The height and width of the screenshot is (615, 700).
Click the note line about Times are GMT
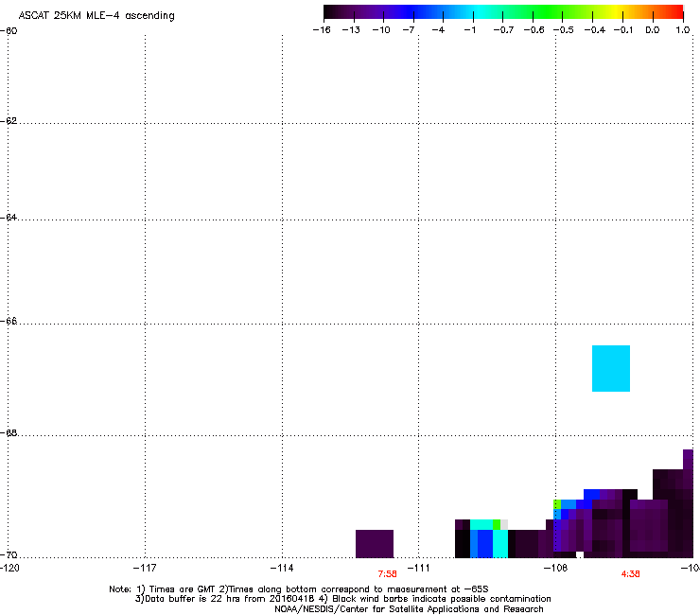[299, 589]
